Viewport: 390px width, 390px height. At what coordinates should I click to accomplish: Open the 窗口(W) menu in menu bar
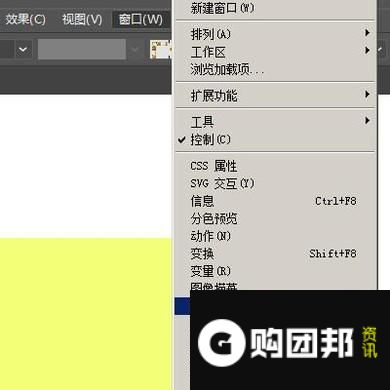click(141, 20)
